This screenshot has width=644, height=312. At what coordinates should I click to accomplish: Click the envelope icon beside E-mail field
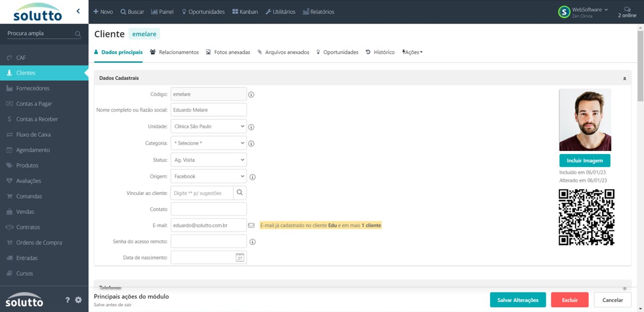tap(251, 225)
